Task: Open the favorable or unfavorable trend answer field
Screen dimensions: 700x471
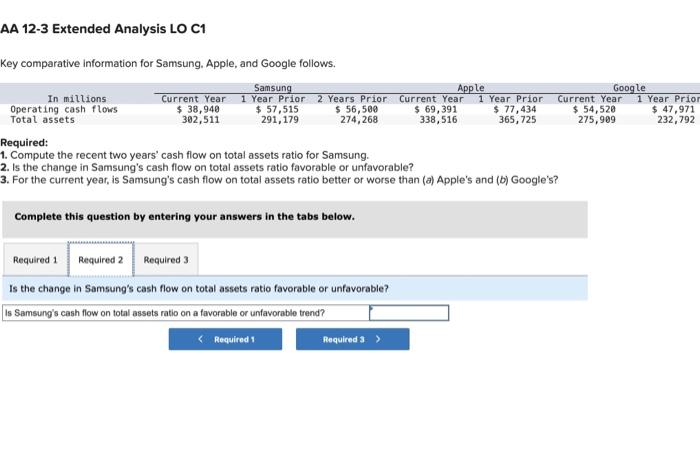Action: tap(409, 313)
